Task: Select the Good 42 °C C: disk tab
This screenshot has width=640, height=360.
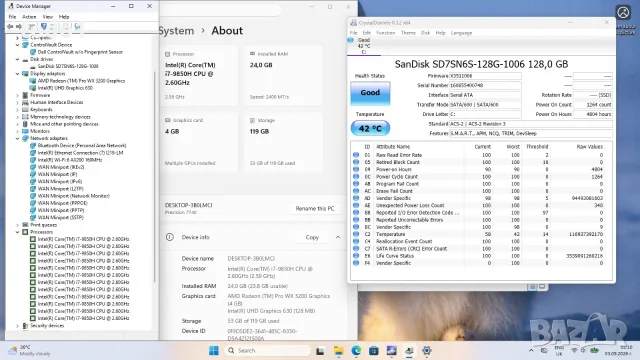Action: pyautogui.click(x=364, y=46)
